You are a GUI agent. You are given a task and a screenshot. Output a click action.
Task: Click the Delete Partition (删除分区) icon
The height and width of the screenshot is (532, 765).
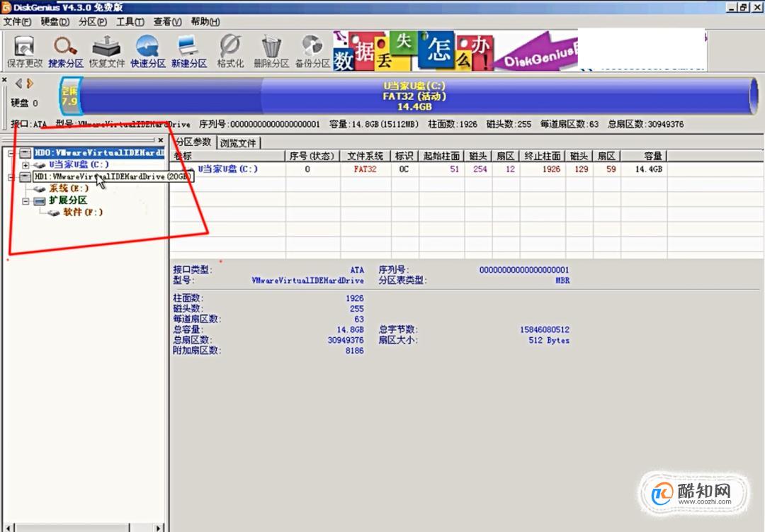(271, 52)
